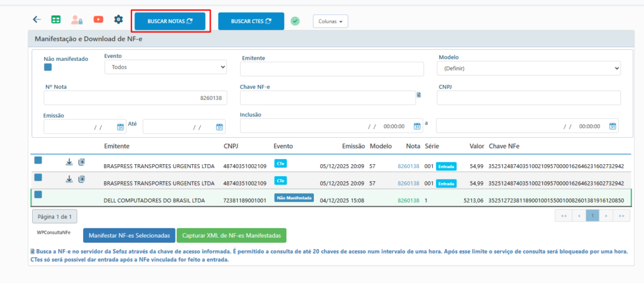Check the first BRASPRESS row checkbox
Viewport: 644px width, 283px height.
pos(38,160)
